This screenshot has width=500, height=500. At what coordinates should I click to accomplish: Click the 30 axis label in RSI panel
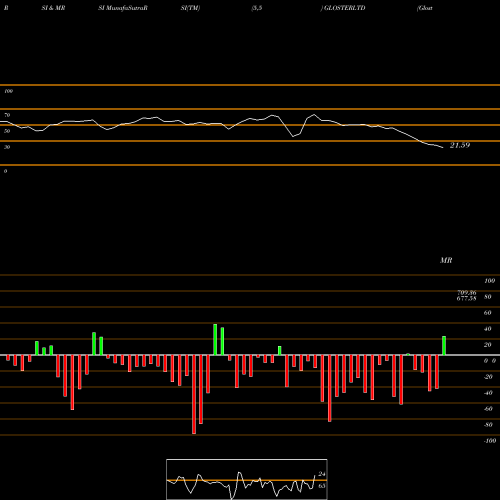(x=7, y=147)
